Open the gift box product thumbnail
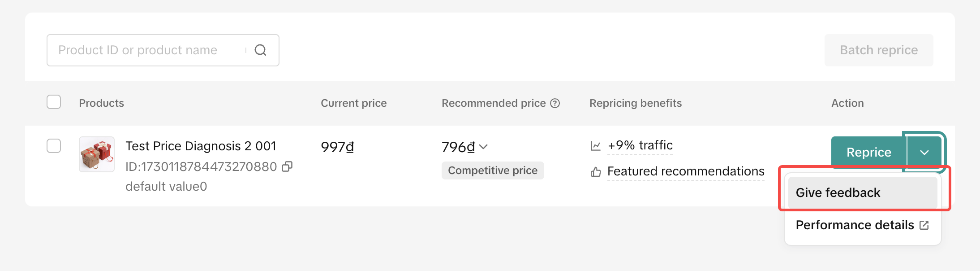980x271 pixels. click(97, 154)
